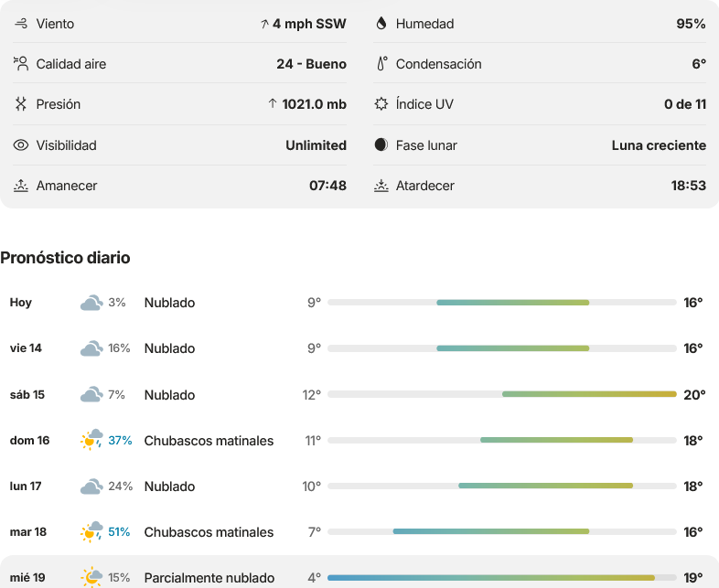719x588 pixels.
Task: Click the sunrise icon beside Amanecer
Action: pos(21,186)
